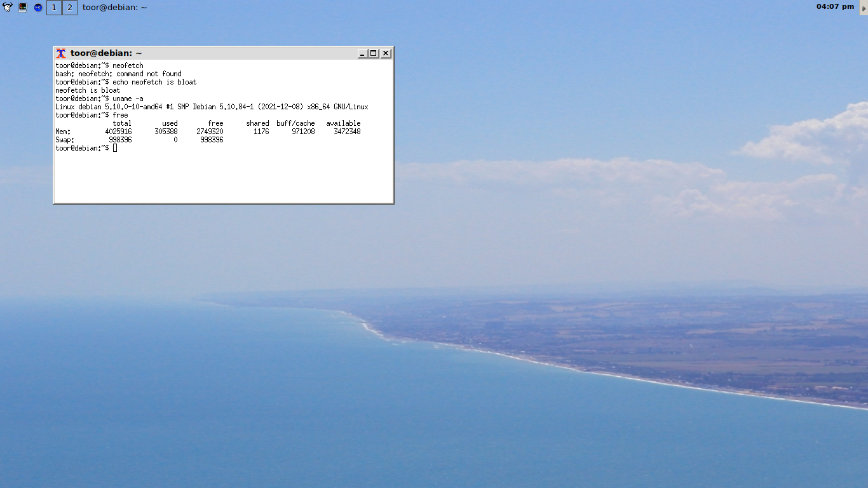Click the 'shared' column header
The image size is (868, 488).
257,123
